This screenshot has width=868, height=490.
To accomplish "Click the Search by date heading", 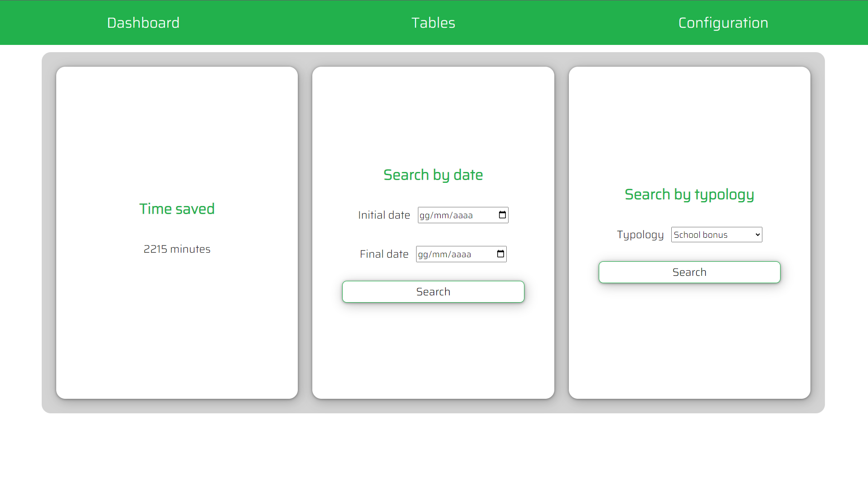I will click(x=433, y=175).
